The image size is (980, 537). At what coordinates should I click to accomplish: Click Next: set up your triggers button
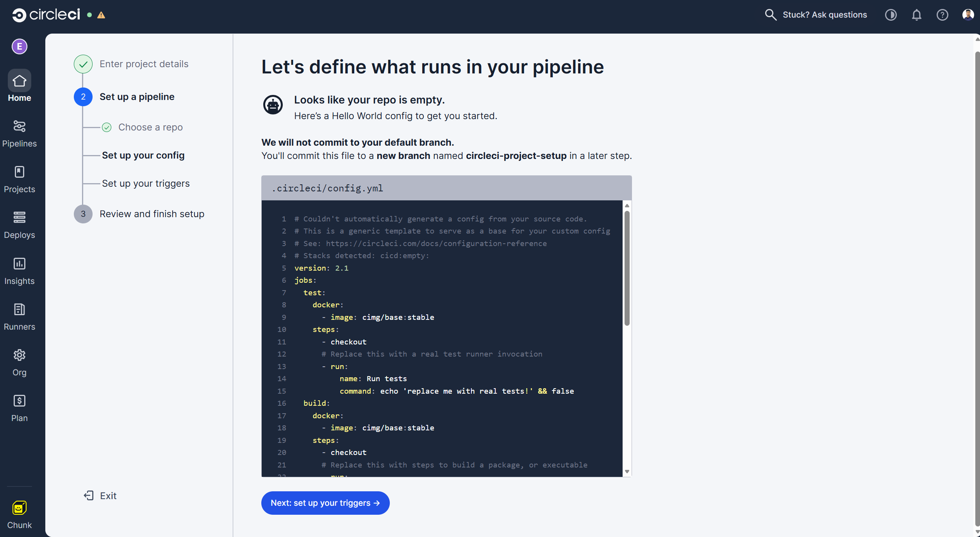click(325, 503)
